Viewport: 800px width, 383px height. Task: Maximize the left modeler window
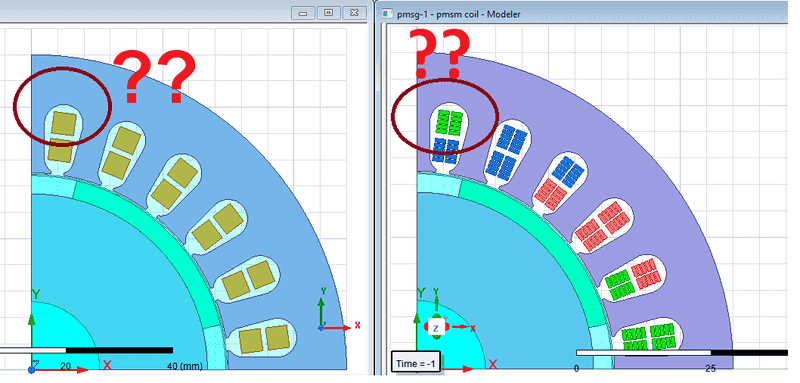tap(328, 13)
